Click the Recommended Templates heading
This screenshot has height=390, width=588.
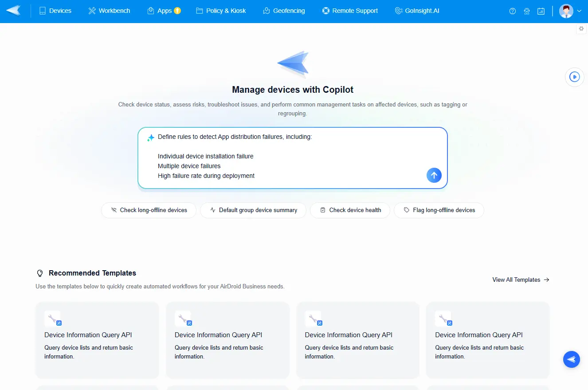[92, 273]
